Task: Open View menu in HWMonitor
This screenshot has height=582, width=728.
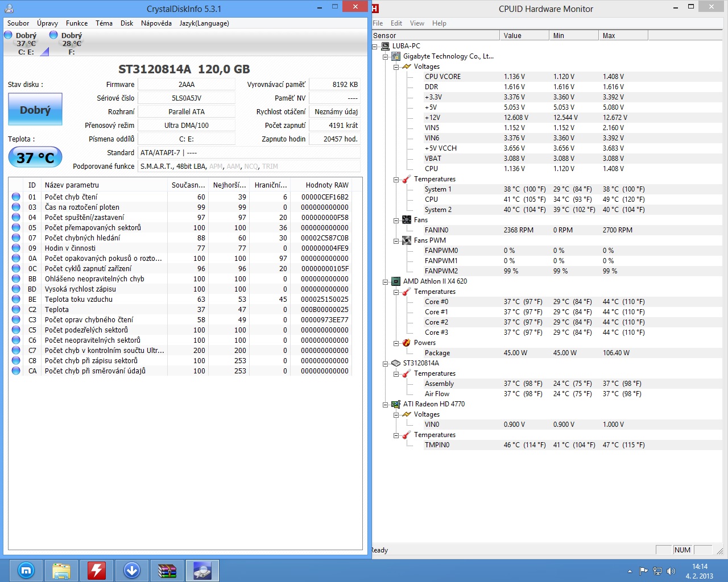Action: click(x=417, y=23)
